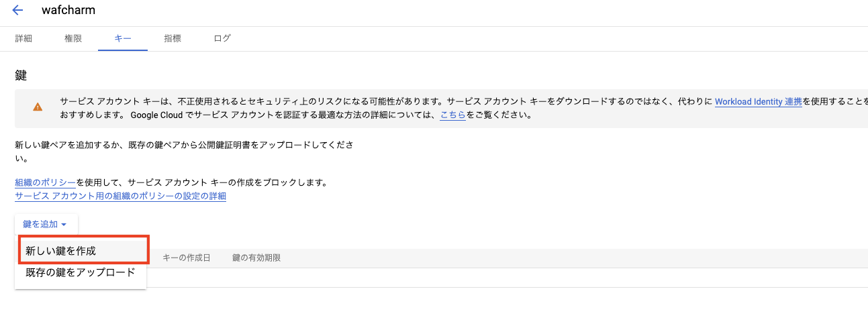Go to the 指標 tab
The height and width of the screenshot is (334, 868).
(x=173, y=39)
